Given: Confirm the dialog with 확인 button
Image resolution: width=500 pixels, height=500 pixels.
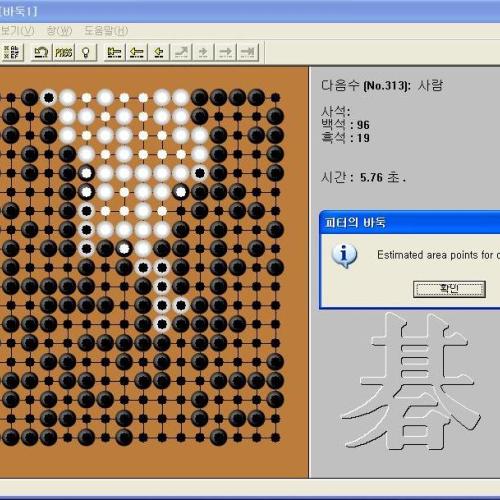Looking at the screenshot, I should (x=449, y=289).
